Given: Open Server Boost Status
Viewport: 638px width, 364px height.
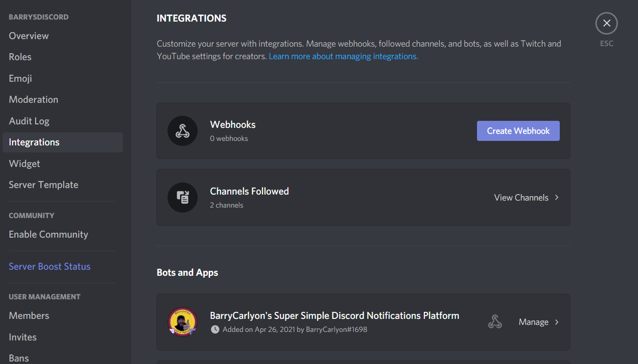Looking at the screenshot, I should [63, 267].
